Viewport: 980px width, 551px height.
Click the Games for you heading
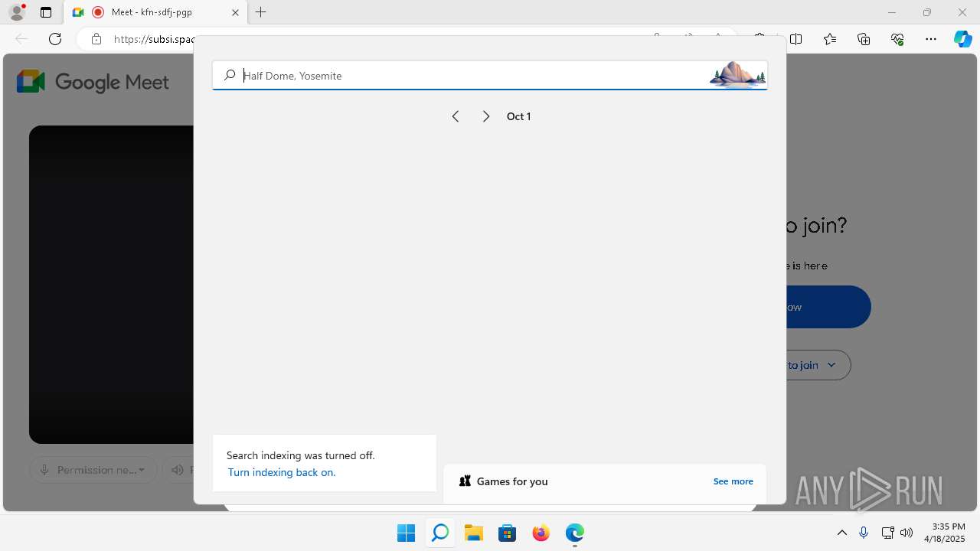[512, 481]
